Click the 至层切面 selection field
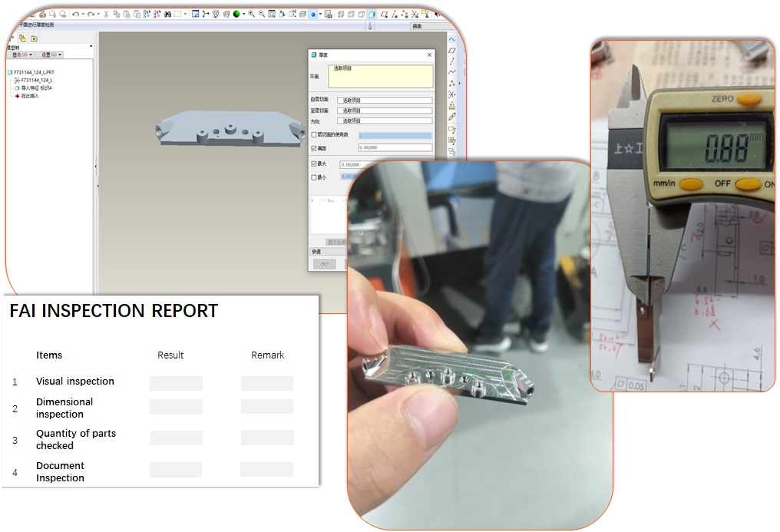This screenshot has height=532, width=780. pos(385,111)
